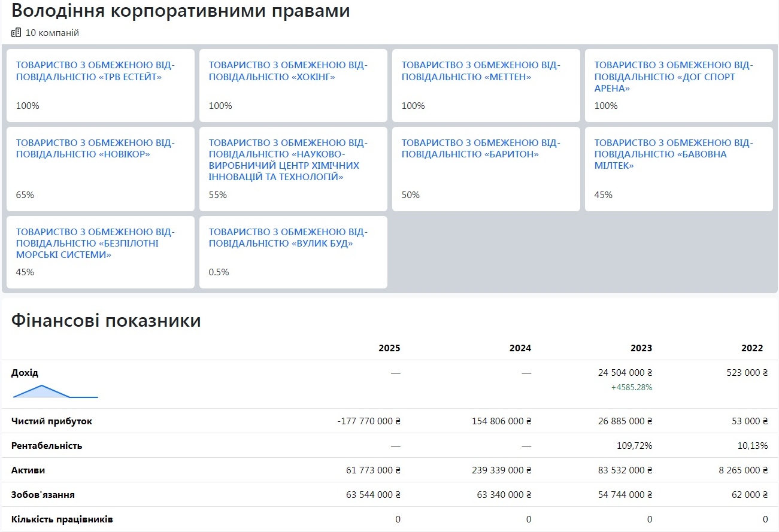779x532 pixels.
Task: Click the 'Фінансові показники' heading
Action: (106, 321)
